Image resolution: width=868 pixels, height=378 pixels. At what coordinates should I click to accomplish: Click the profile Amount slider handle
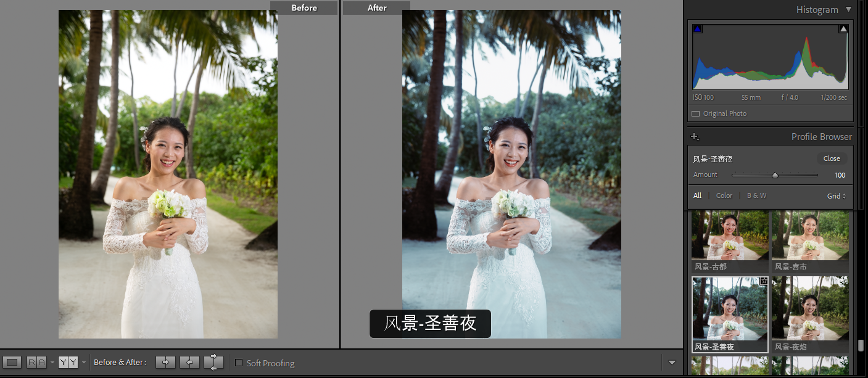[775, 175]
